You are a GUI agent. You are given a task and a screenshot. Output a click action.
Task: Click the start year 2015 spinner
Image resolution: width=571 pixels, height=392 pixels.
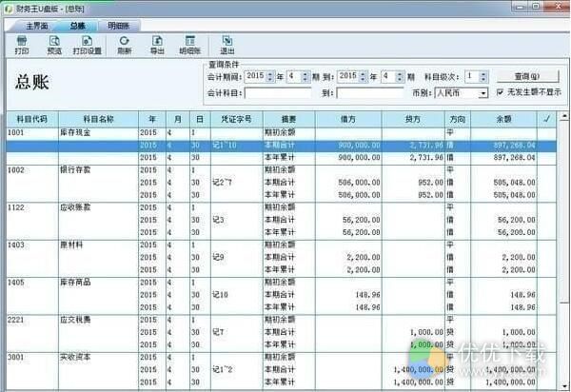(259, 76)
